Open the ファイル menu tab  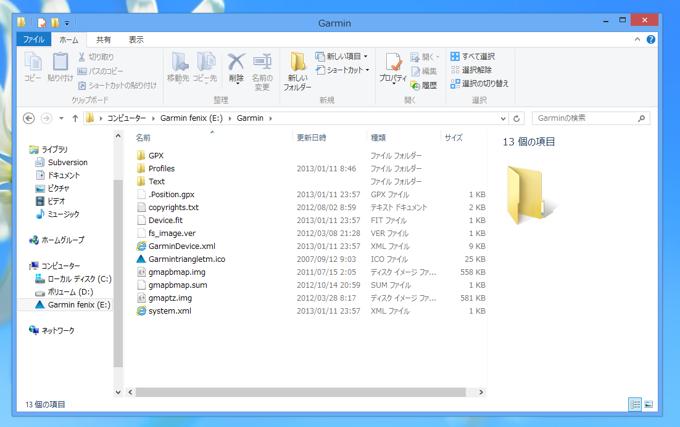tap(34, 39)
